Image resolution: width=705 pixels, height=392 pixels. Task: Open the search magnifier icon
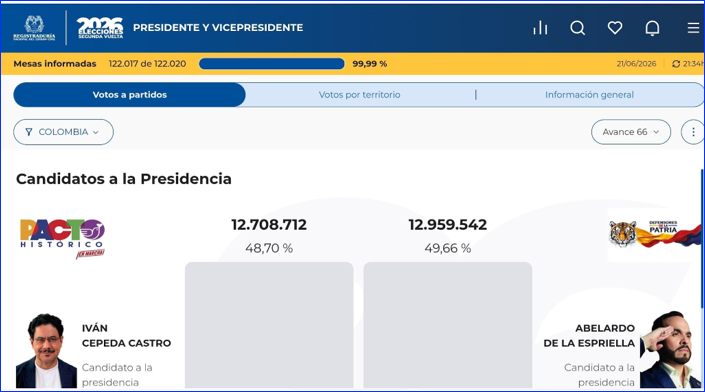578,28
